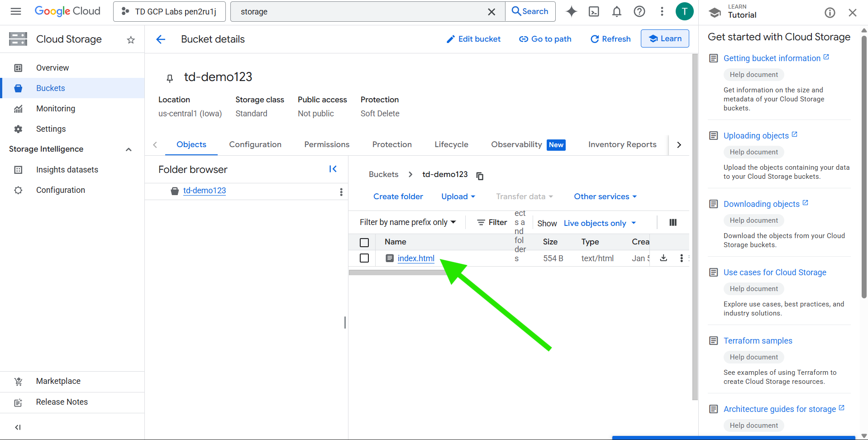Click the Edit bucket button
The height and width of the screenshot is (440, 868).
click(x=473, y=39)
